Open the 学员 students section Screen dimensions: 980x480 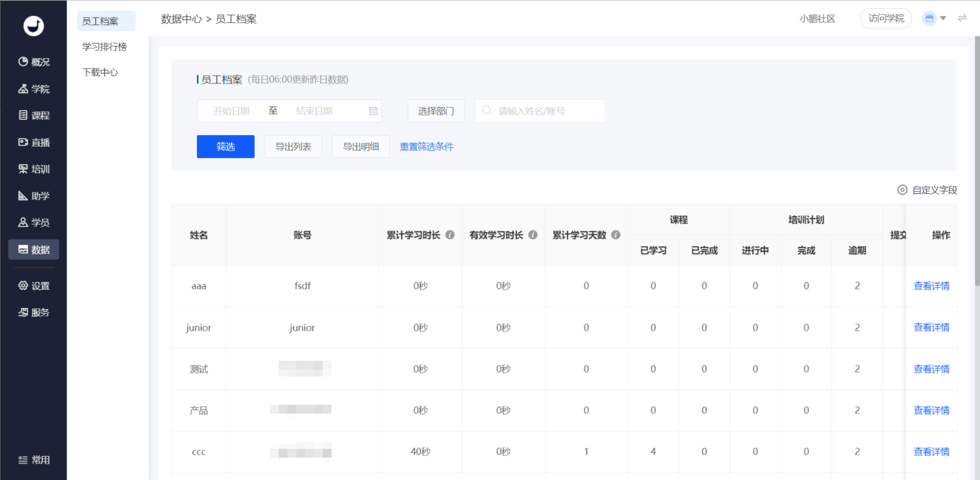(34, 222)
